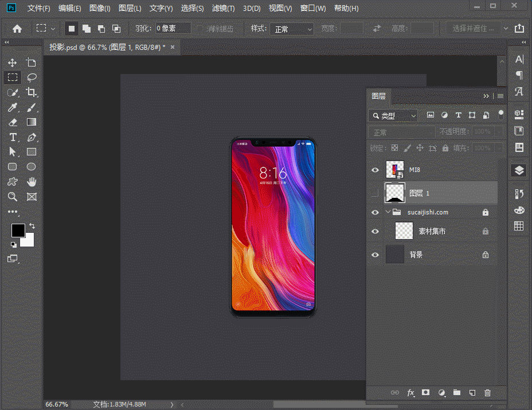Screen dimensions: 532x410
Task: Open the marquee tool preset picker
Action: (53, 29)
